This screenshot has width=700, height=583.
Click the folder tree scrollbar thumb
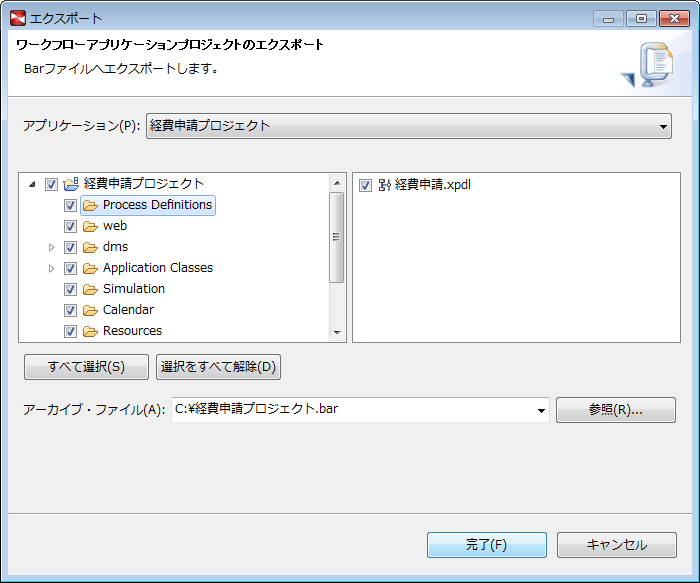coord(337,237)
